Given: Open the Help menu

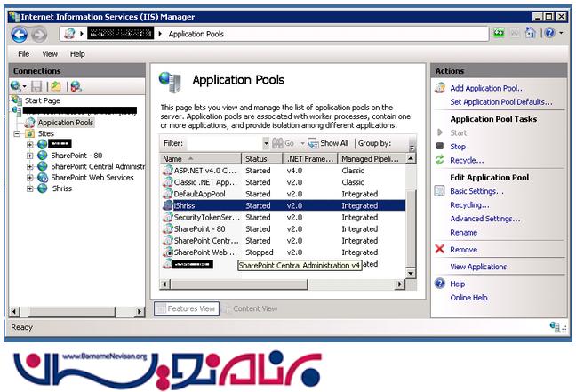Looking at the screenshot, I should coord(77,54).
